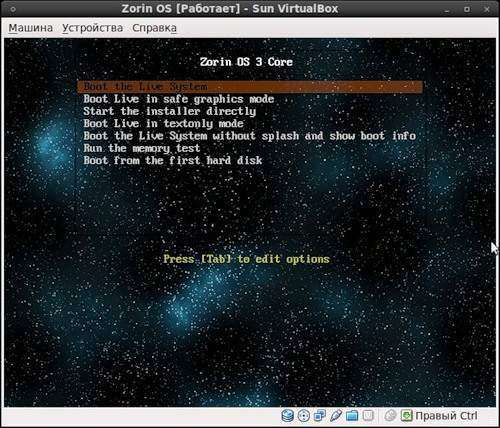Open the Справка menu

pos(154,28)
